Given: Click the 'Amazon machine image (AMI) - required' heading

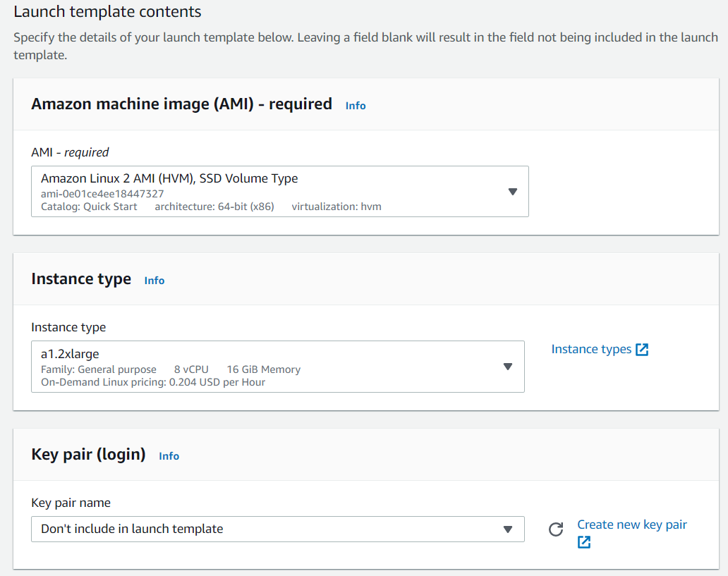Looking at the screenshot, I should 181,104.
